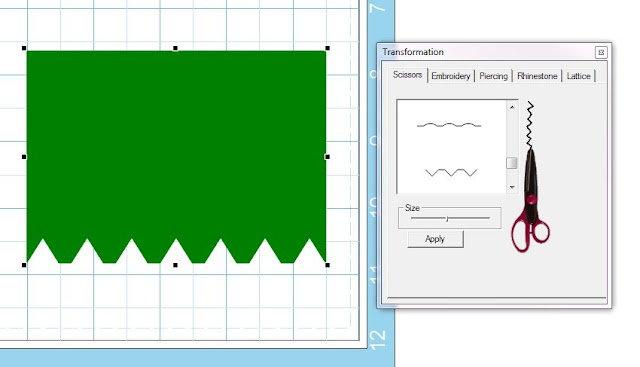Select the zigzag scissors edge pattern
This screenshot has width=640, height=367.
(451, 173)
